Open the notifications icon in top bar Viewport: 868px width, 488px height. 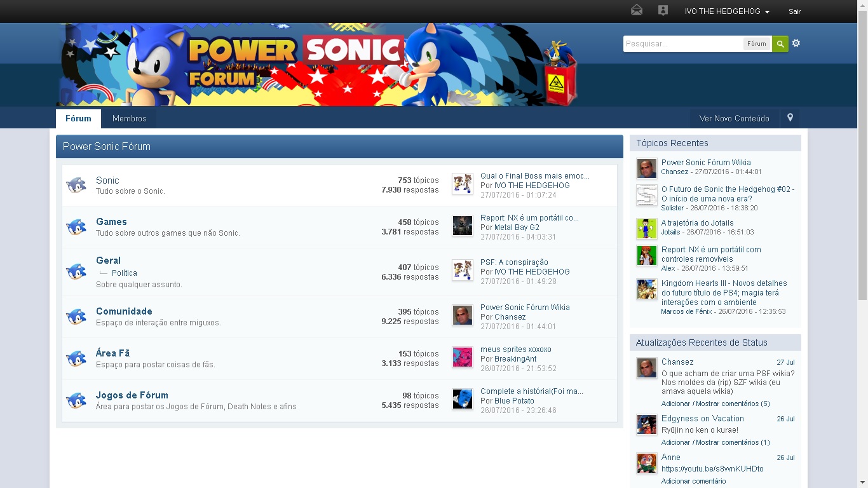663,10
